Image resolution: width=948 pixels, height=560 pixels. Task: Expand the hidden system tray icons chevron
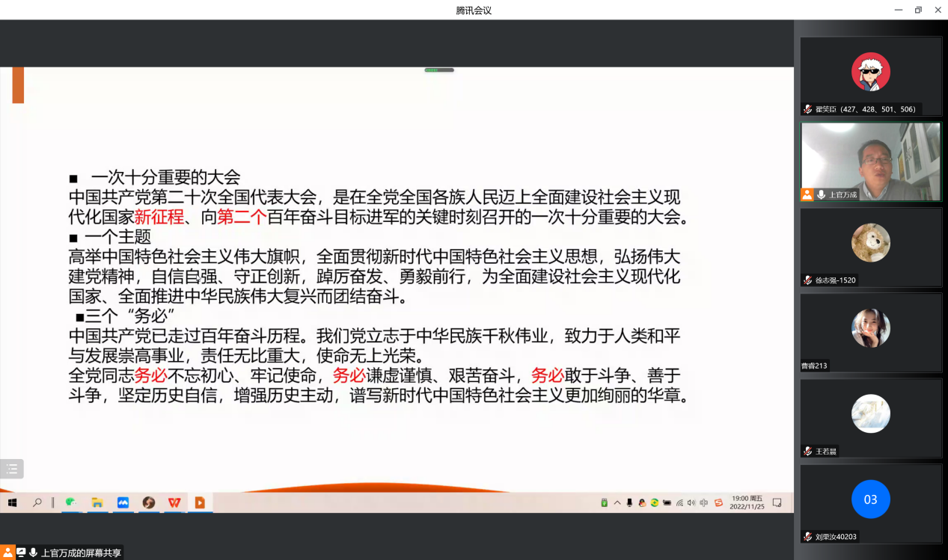tap(617, 502)
